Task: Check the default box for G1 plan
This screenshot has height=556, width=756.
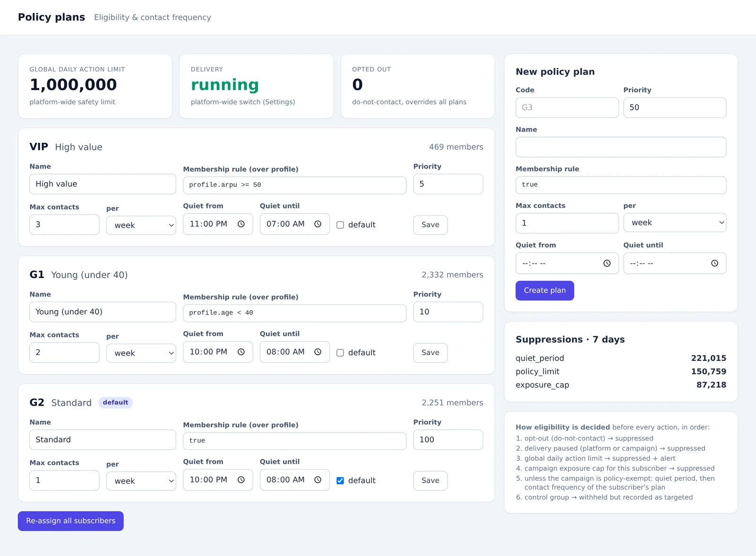Action: (340, 353)
